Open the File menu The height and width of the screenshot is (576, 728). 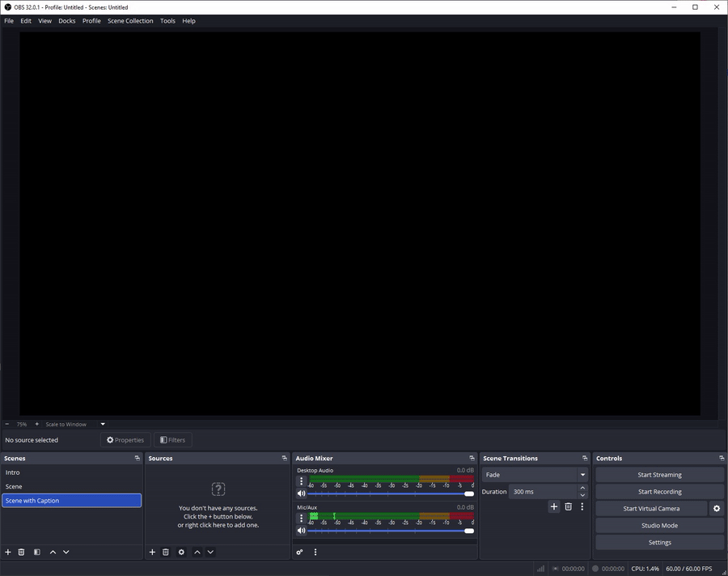[9, 21]
